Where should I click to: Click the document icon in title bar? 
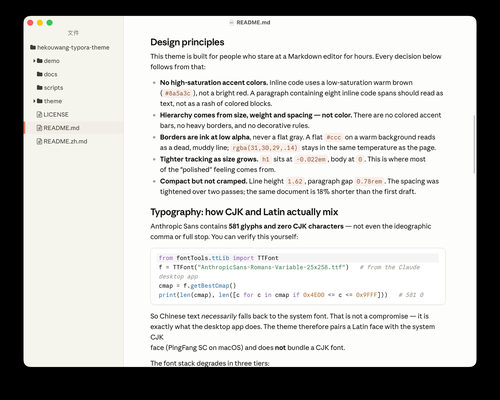pos(232,22)
